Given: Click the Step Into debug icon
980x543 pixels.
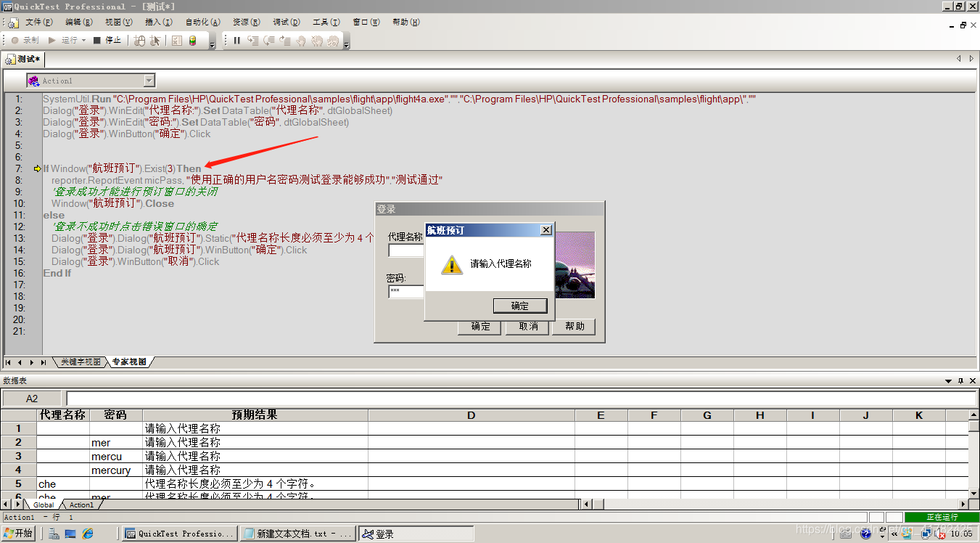Looking at the screenshot, I should (x=253, y=41).
